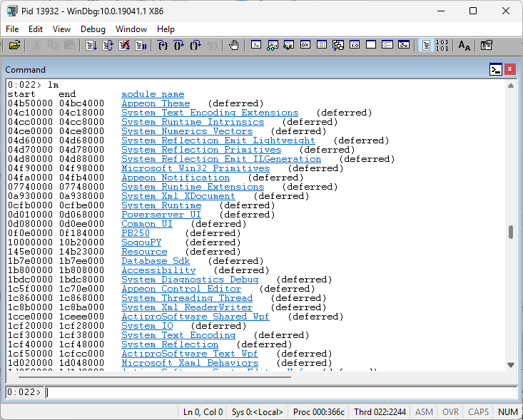Click the scroll-up arrow of the Command output
This screenshot has width=523, height=420.
[510, 85]
